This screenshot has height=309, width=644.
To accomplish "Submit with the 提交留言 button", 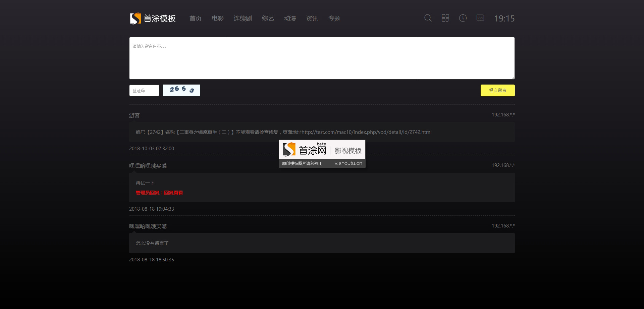I will click(x=498, y=90).
